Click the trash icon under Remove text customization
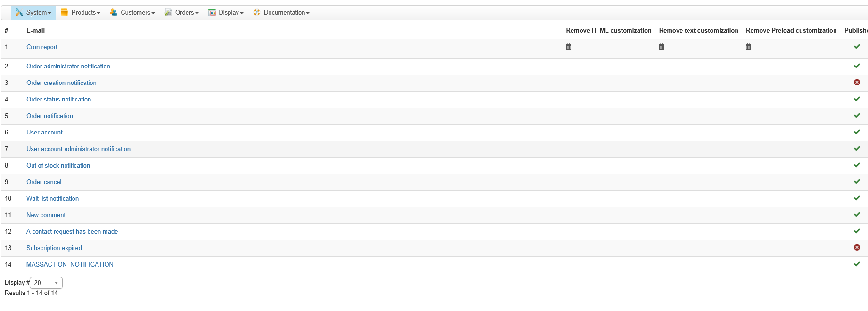 point(662,47)
